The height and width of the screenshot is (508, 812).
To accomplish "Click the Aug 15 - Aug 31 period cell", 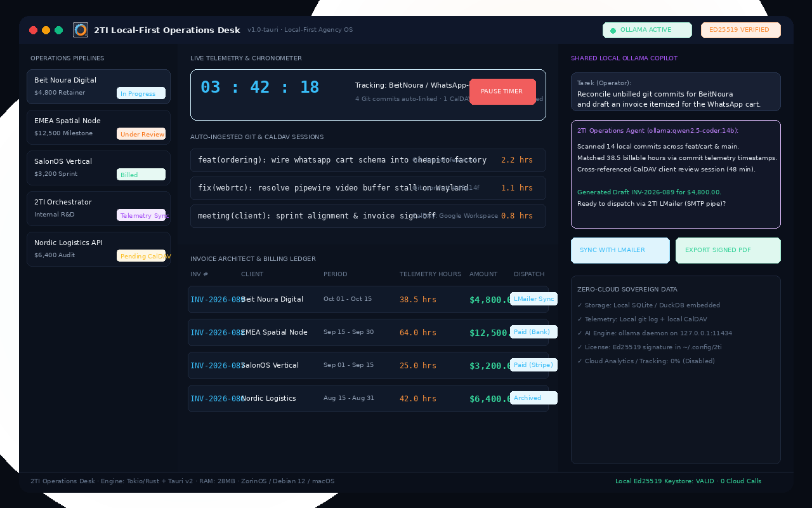I will 349,398.
